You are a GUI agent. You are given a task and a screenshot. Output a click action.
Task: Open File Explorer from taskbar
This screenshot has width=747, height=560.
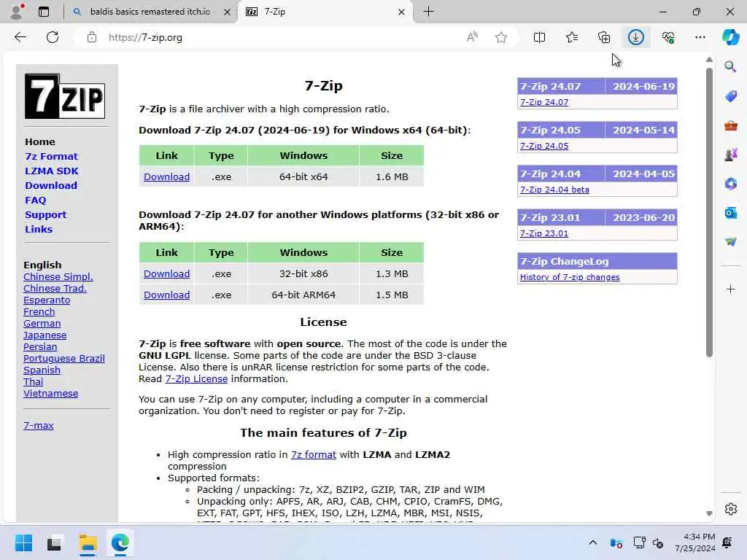point(88,542)
